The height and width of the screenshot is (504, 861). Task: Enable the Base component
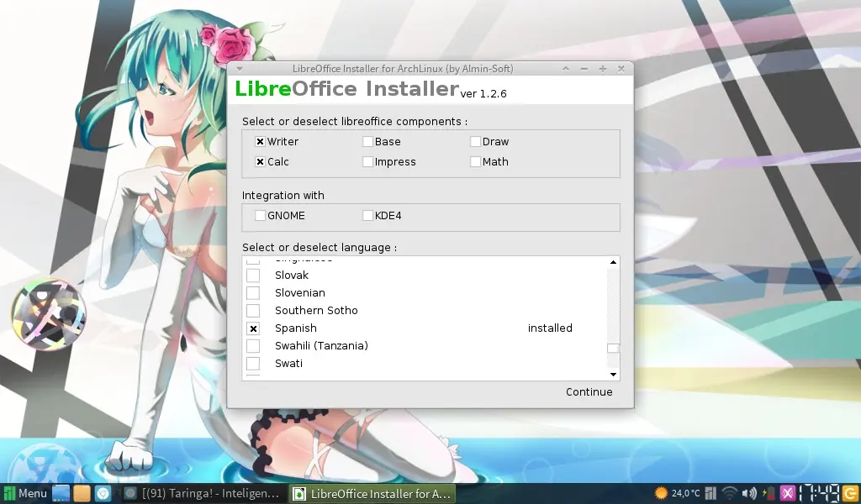pyautogui.click(x=367, y=141)
